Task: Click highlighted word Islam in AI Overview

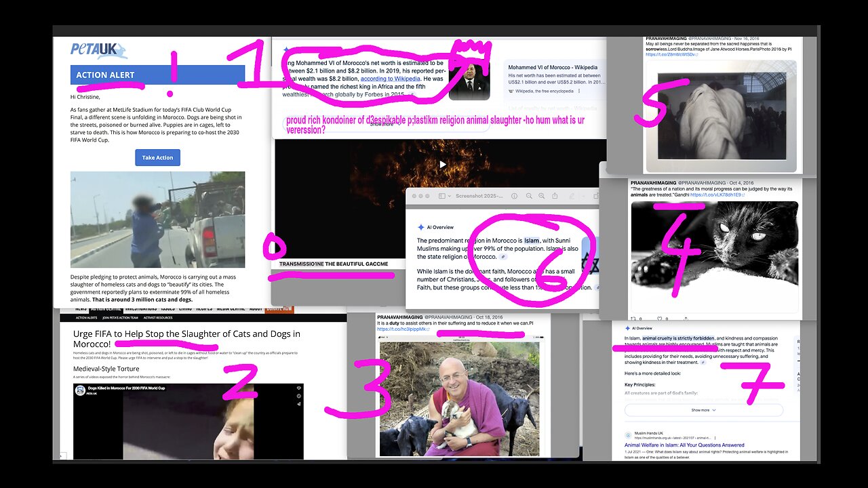Action: (532, 241)
